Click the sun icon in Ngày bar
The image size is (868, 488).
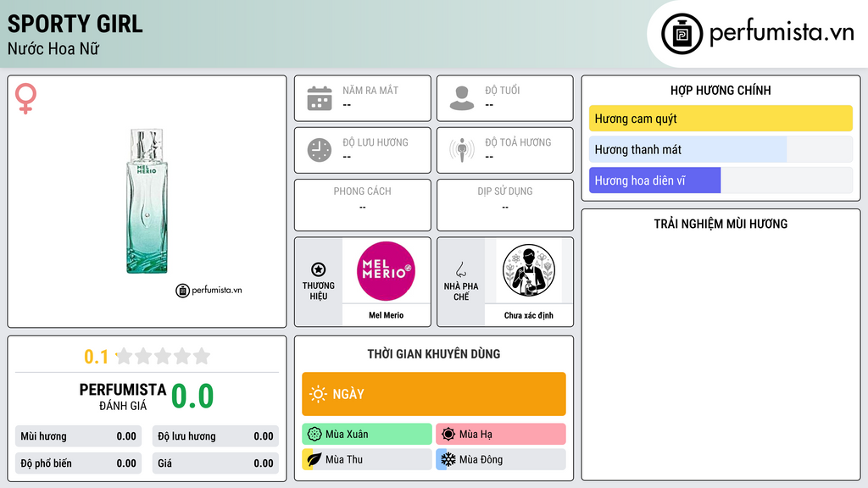tap(319, 394)
